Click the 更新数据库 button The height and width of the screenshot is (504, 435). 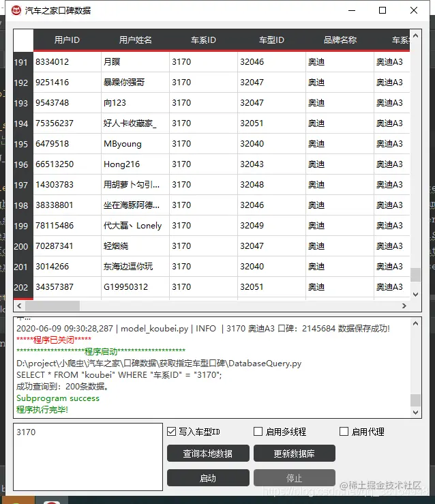click(x=295, y=454)
